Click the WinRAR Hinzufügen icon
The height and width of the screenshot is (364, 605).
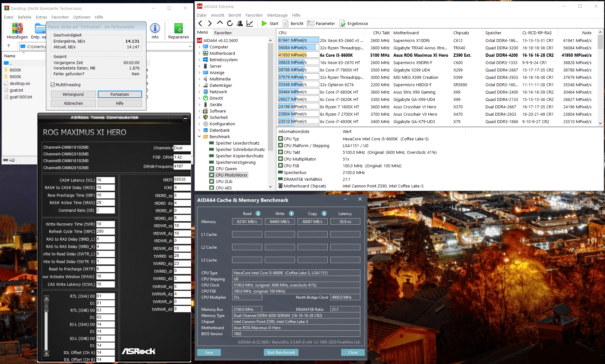17,29
